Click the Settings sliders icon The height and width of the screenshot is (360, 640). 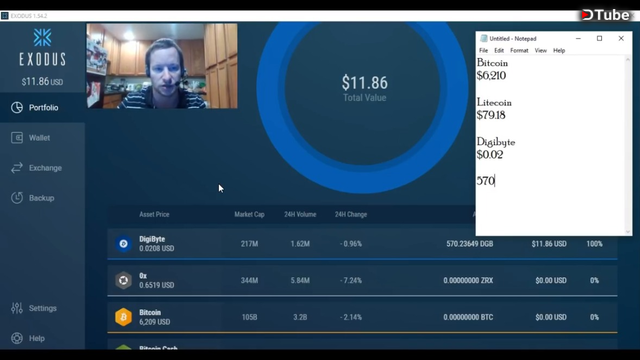17,308
